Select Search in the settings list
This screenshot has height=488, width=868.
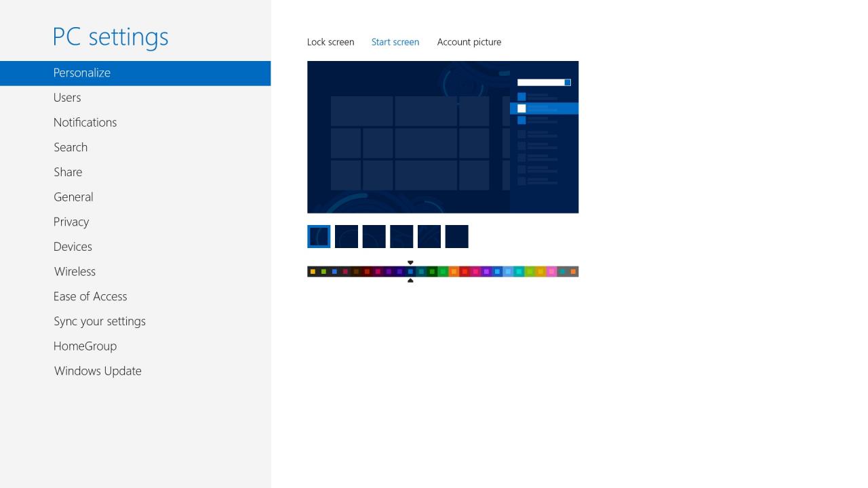71,147
